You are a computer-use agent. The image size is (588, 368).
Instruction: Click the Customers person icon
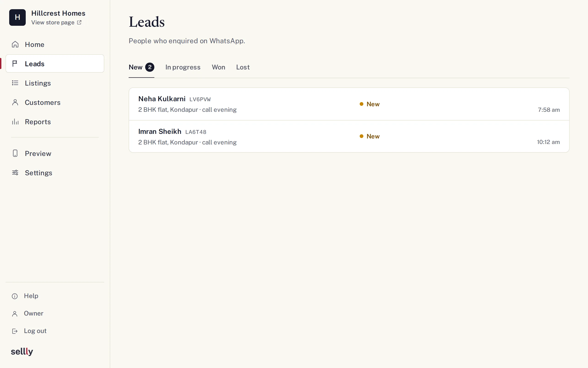tap(15, 102)
